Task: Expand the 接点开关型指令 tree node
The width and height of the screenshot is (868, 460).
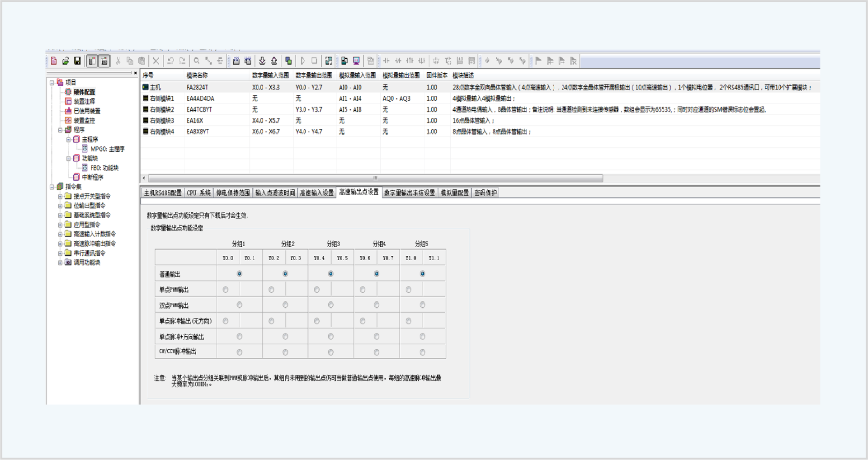Action: coord(61,196)
